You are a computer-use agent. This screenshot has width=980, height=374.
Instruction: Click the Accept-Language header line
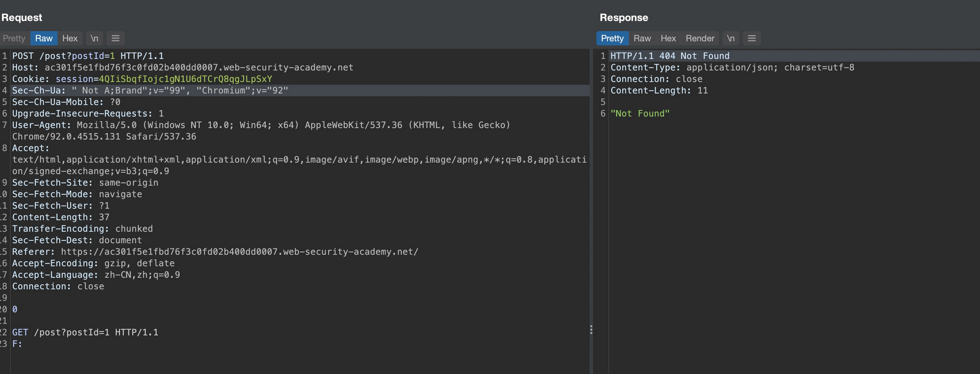(96, 275)
